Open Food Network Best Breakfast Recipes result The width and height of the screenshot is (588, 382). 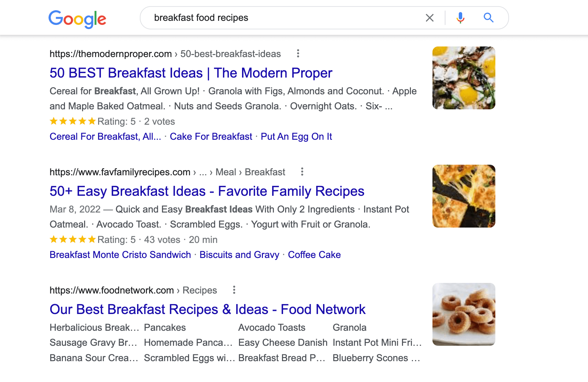tap(208, 310)
